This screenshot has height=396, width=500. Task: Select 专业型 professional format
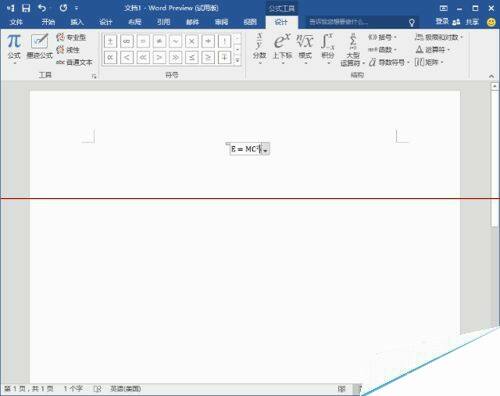click(x=71, y=37)
